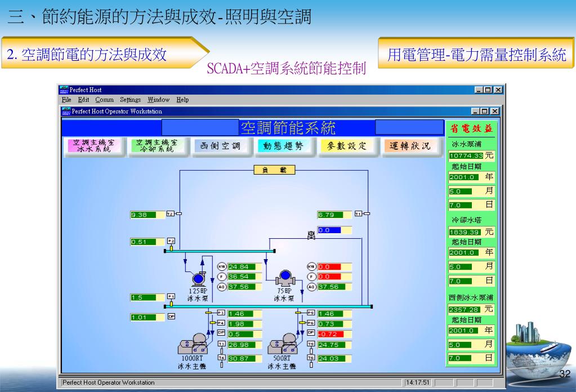The height and width of the screenshot is (392, 576).
Task: Click the F tag of 75HP pump
Action: pos(311,277)
